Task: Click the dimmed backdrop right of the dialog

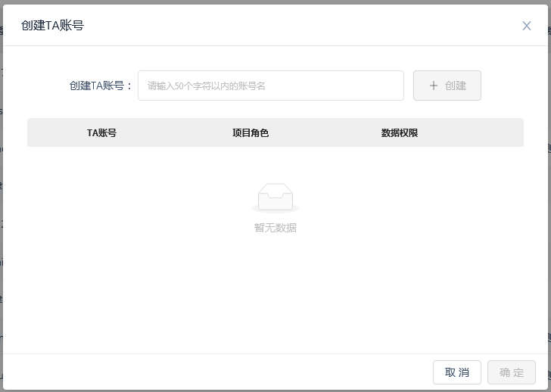Action: point(549,227)
